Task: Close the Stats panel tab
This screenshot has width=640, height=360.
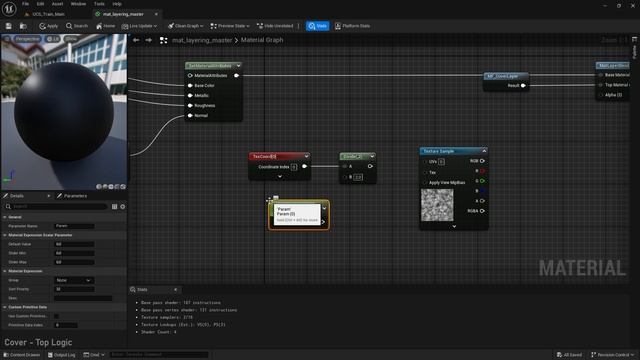Action: [x=176, y=290]
